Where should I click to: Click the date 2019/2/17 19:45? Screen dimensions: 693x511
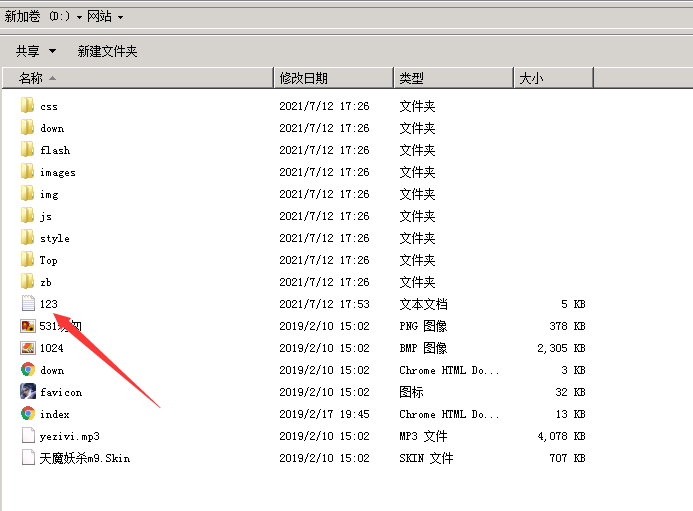(x=324, y=414)
